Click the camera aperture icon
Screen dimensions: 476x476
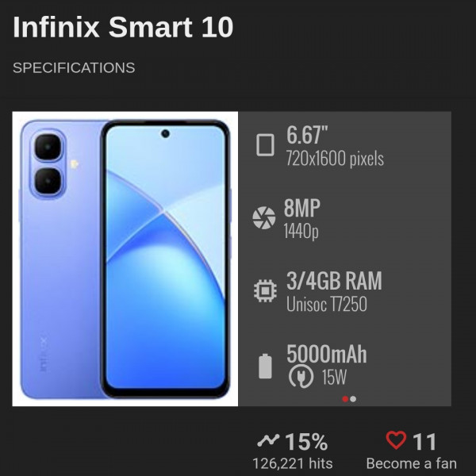(x=264, y=217)
